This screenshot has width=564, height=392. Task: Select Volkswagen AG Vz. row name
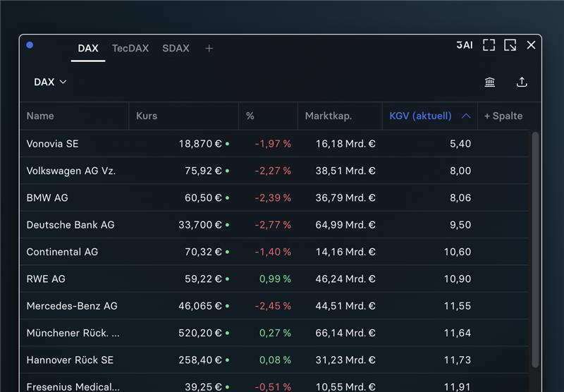pyautogui.click(x=71, y=171)
